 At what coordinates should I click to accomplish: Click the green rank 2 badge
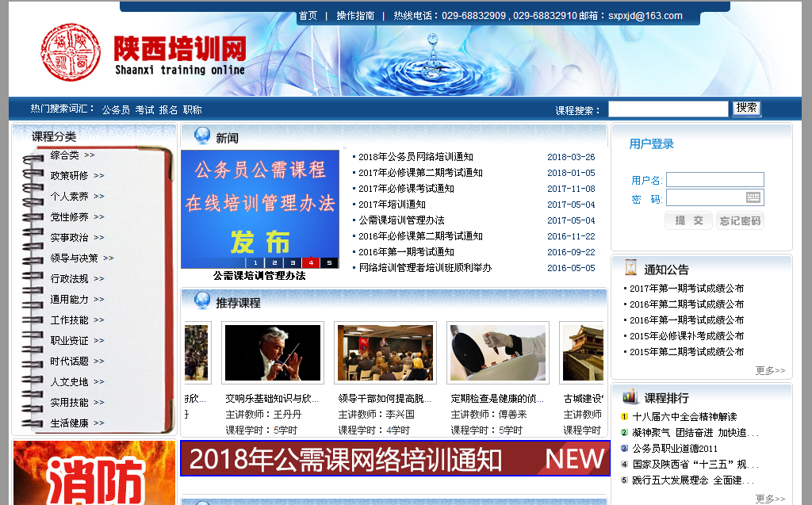coord(624,433)
